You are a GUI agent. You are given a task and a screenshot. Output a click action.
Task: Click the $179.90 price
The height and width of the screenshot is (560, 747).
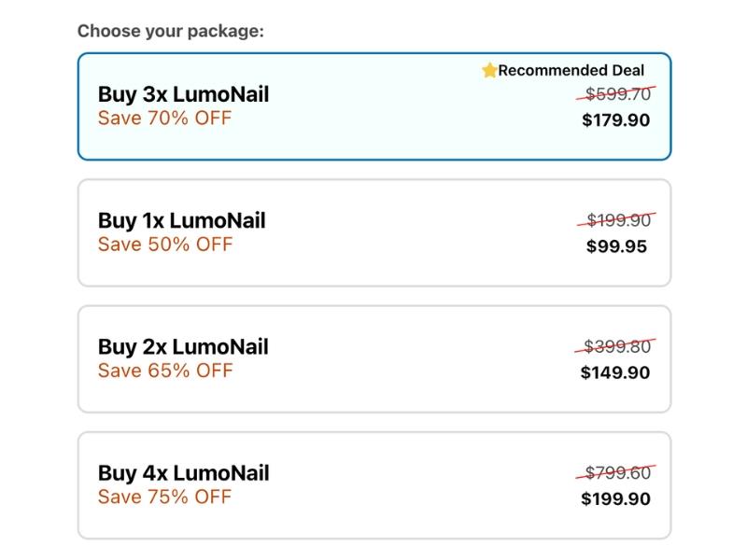point(616,120)
